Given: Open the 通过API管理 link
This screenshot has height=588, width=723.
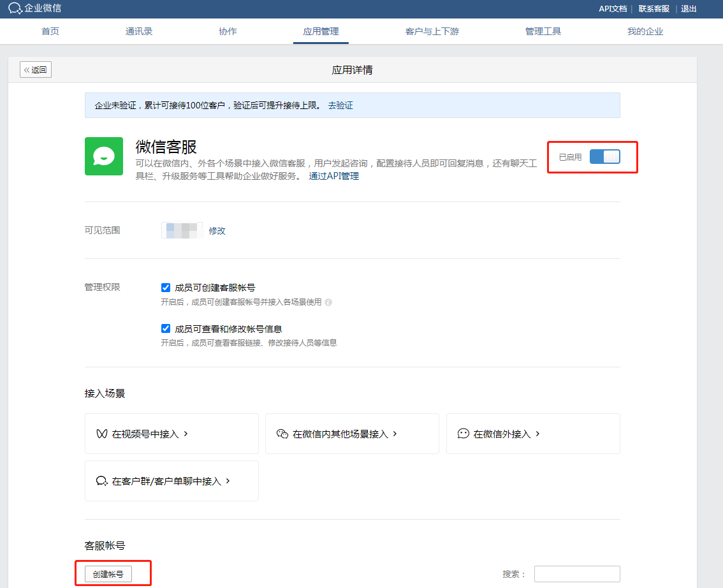Looking at the screenshot, I should 334,176.
